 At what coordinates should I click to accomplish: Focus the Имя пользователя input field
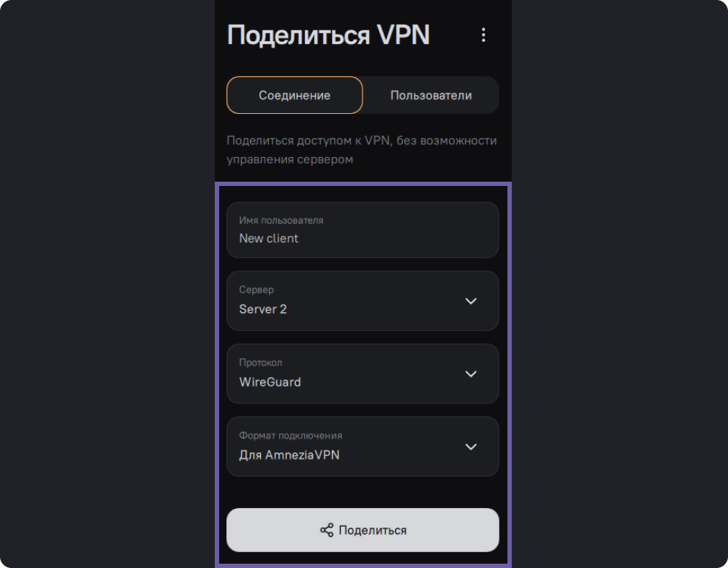pyautogui.click(x=363, y=230)
